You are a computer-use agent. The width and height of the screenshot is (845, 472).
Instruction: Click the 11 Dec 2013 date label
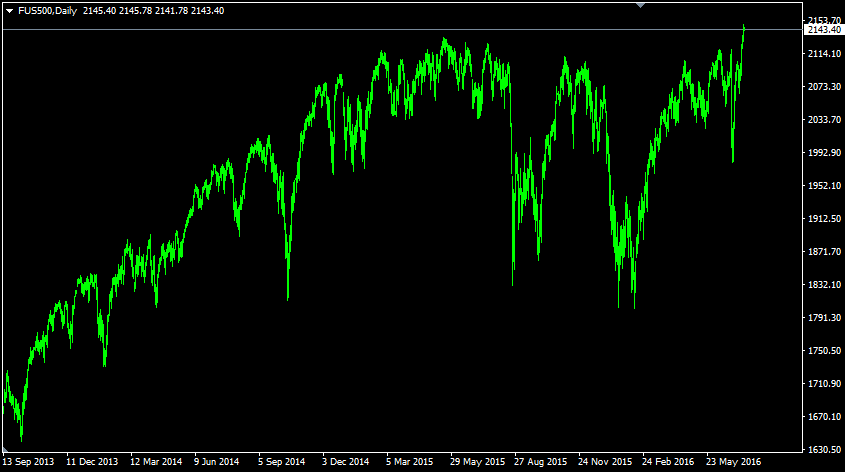pyautogui.click(x=92, y=462)
